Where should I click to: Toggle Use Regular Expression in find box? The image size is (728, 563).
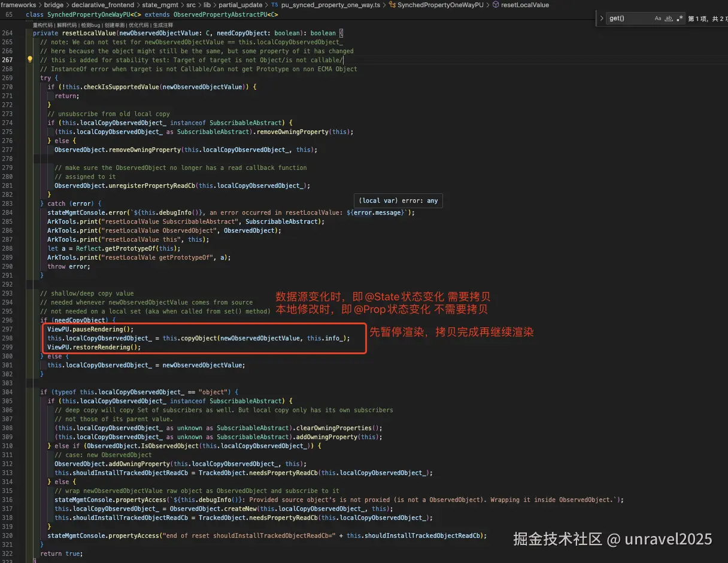pos(680,19)
